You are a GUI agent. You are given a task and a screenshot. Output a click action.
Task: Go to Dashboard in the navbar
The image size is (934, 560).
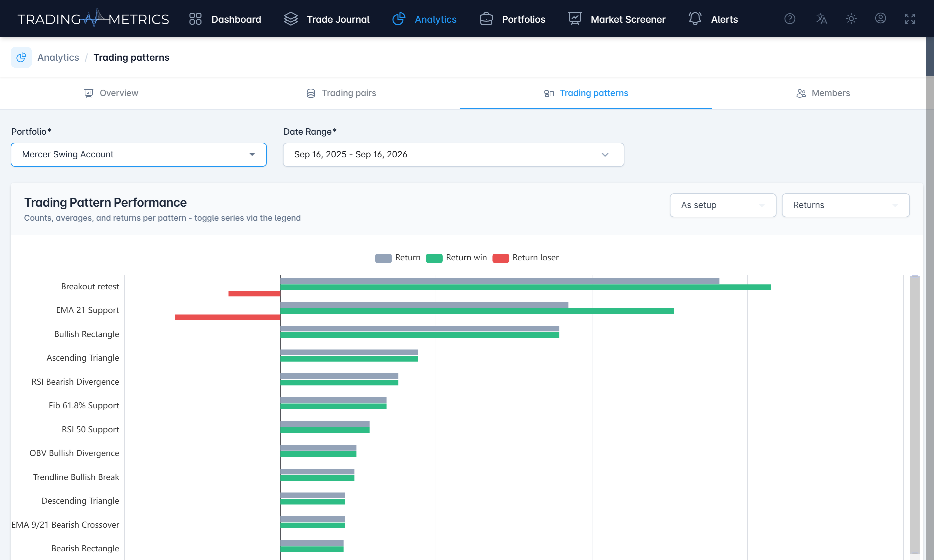(225, 19)
